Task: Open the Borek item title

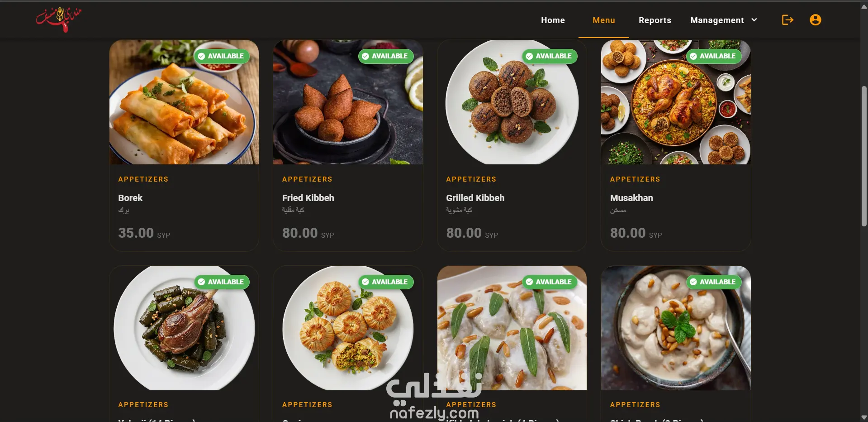Action: [130, 198]
